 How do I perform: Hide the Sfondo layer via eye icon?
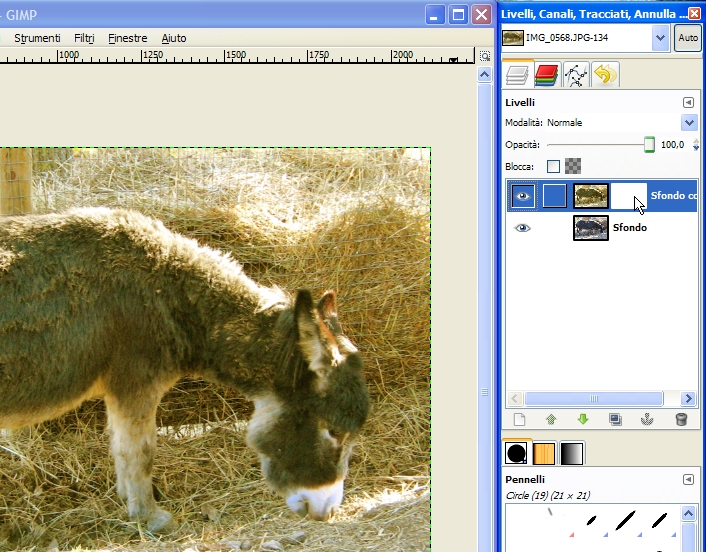tap(522, 228)
